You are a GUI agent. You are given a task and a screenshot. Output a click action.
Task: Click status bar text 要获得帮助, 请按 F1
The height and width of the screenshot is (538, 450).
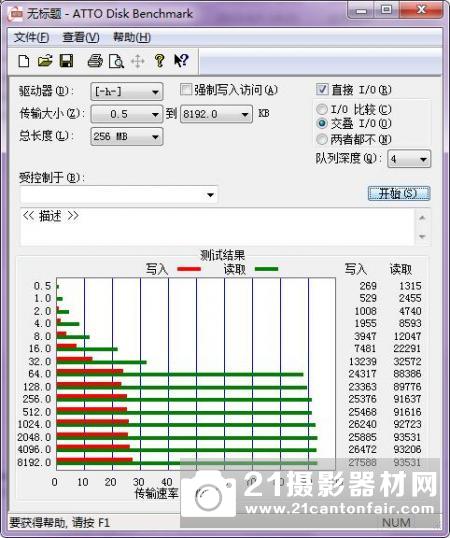pos(60,523)
